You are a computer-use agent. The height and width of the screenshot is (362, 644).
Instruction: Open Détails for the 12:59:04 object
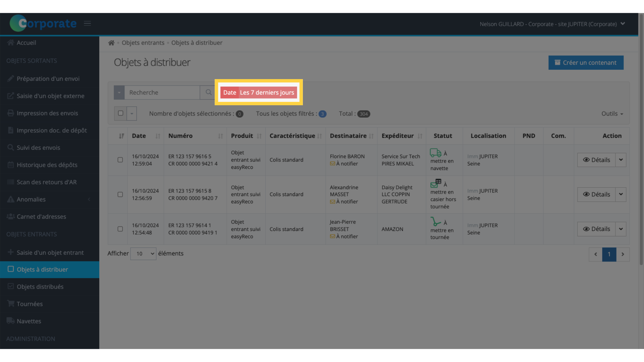coord(596,160)
